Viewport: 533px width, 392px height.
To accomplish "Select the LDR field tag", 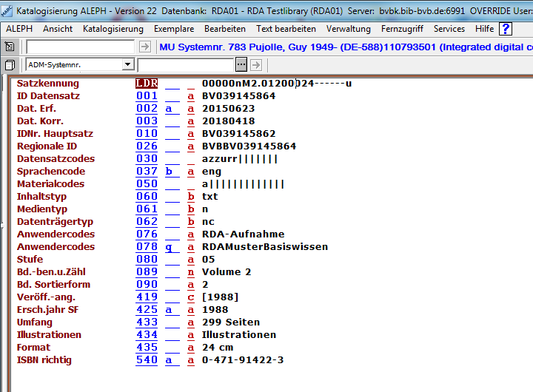I will pos(146,84).
